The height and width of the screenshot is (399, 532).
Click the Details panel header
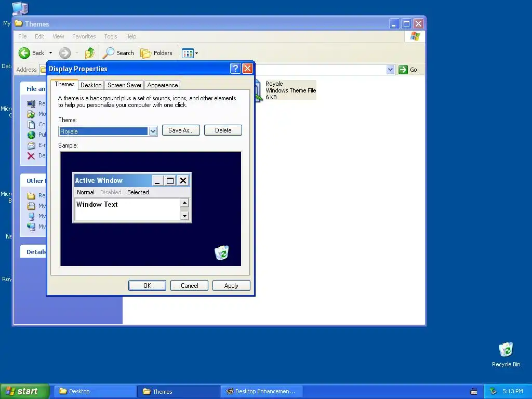tap(33, 252)
